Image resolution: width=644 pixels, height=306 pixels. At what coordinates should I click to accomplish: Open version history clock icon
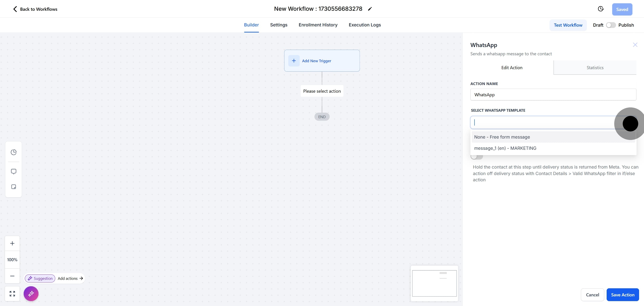pyautogui.click(x=600, y=9)
